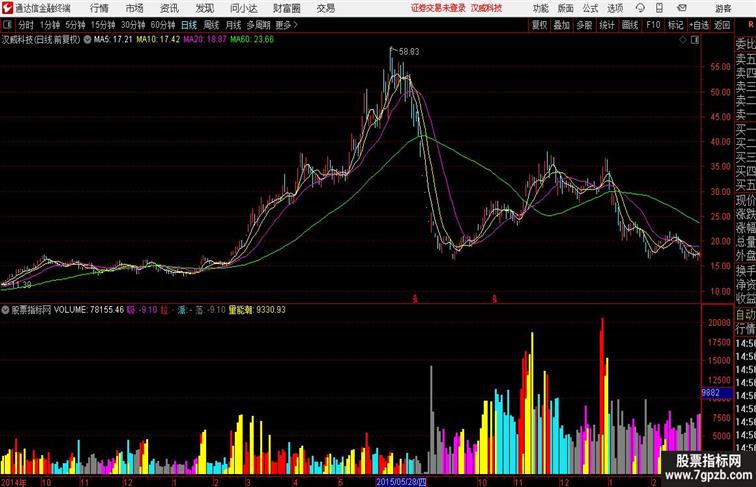Click the mobile phone icon

pos(659,8)
